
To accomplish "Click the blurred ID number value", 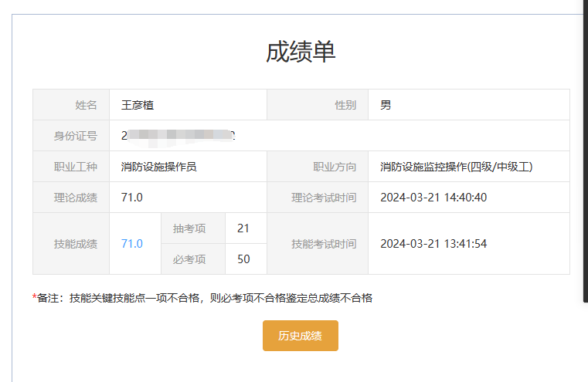I will 178,136.
